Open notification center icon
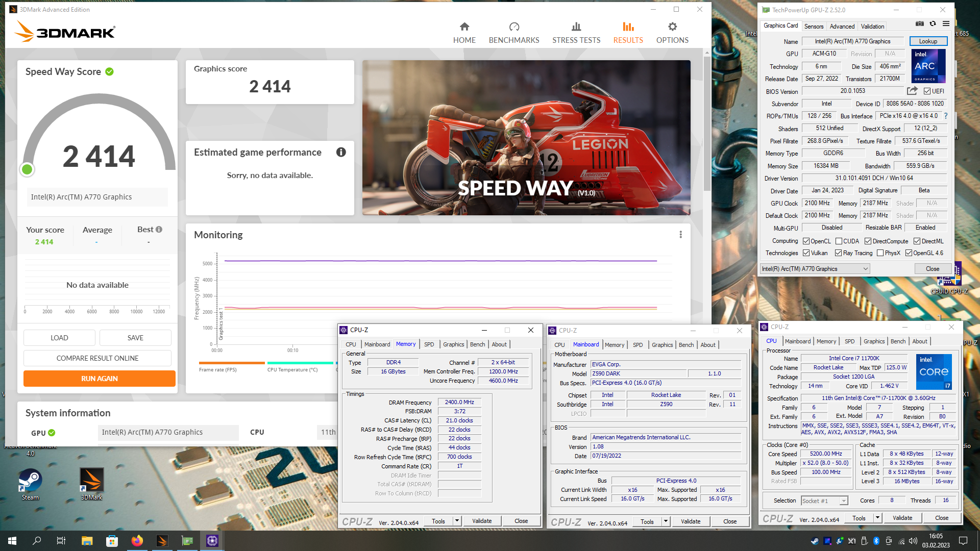The height and width of the screenshot is (551, 980). coord(963,541)
